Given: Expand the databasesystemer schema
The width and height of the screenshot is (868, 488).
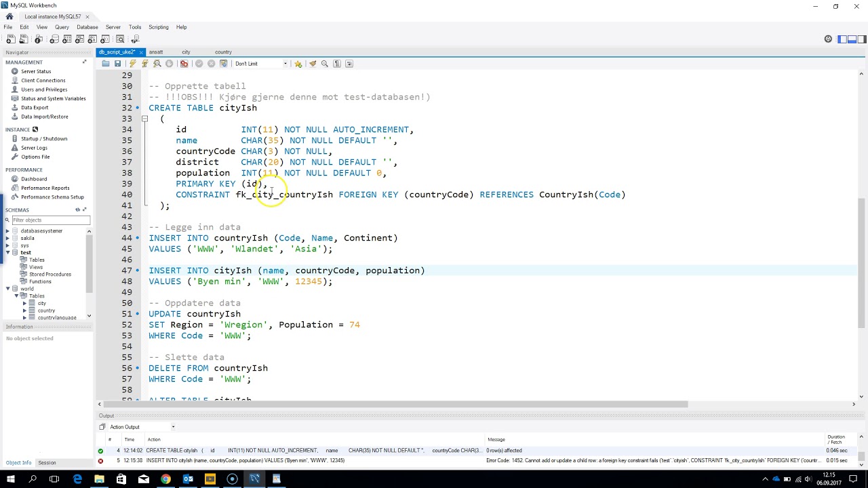Looking at the screenshot, I should coord(7,231).
